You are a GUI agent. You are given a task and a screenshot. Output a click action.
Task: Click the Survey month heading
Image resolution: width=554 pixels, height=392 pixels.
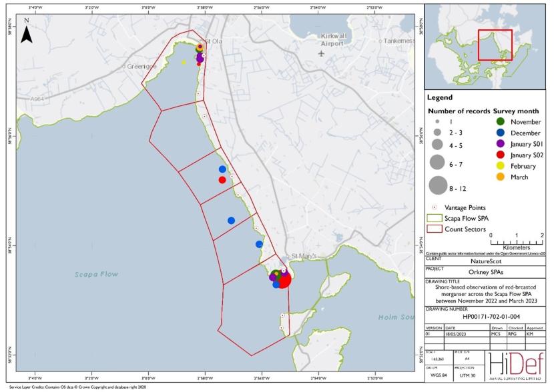[516, 111]
